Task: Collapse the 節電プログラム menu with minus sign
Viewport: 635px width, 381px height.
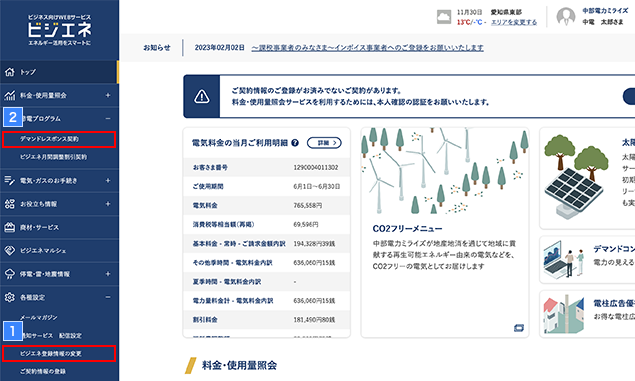Action: point(108,119)
